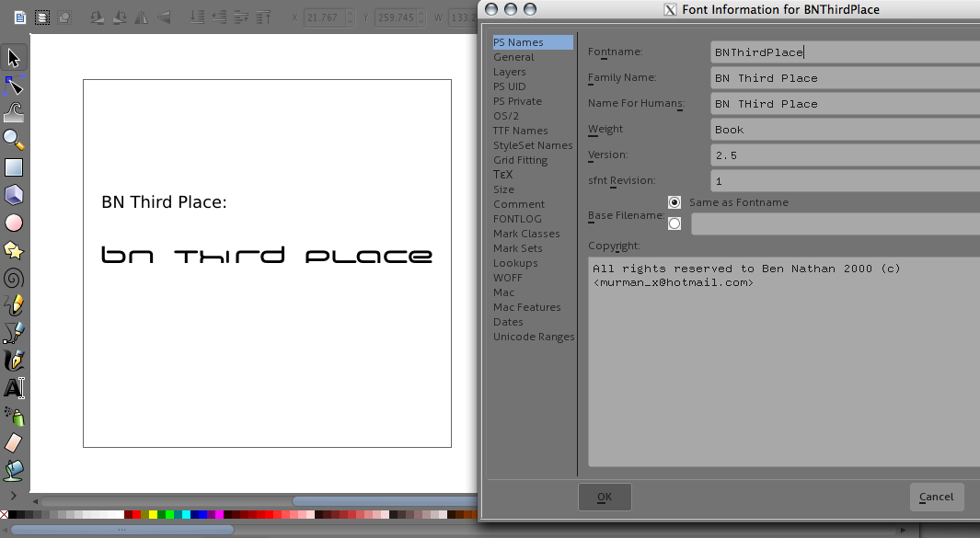Open the Layers section
The height and width of the screenshot is (538, 980).
pyautogui.click(x=509, y=72)
